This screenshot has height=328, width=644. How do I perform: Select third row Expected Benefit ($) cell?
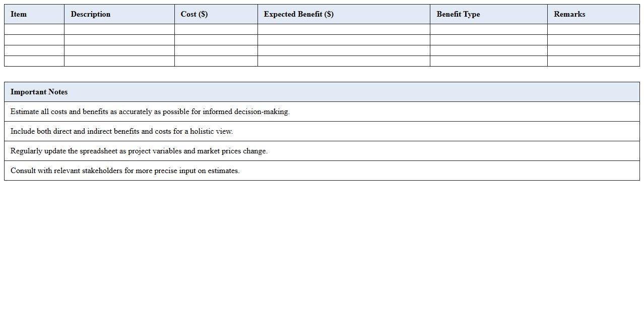click(344, 50)
